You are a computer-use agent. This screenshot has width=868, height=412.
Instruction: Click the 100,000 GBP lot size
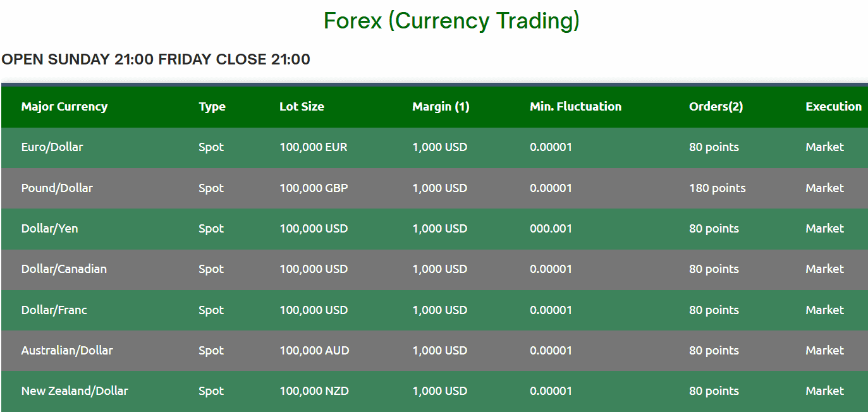314,188
